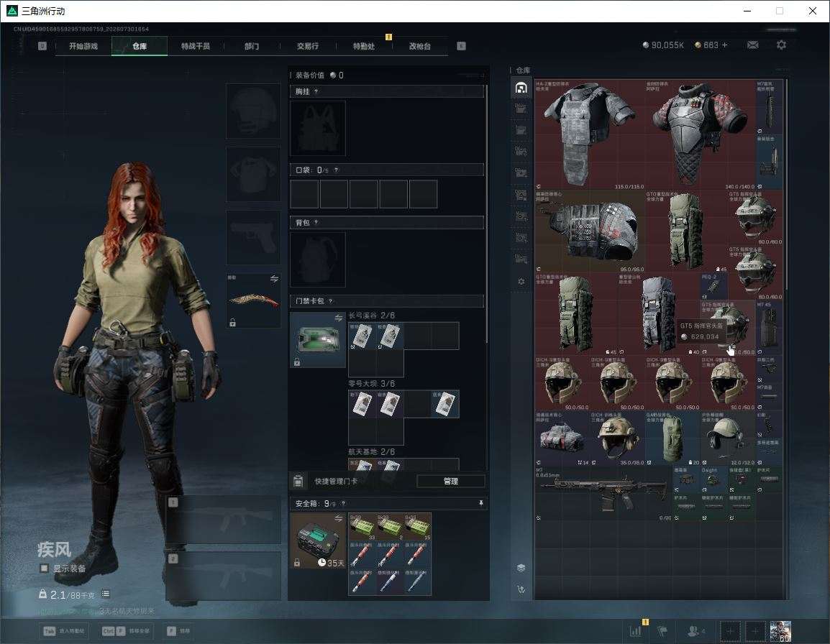Open the stash filter settings gear
The image size is (830, 644).
click(x=521, y=282)
